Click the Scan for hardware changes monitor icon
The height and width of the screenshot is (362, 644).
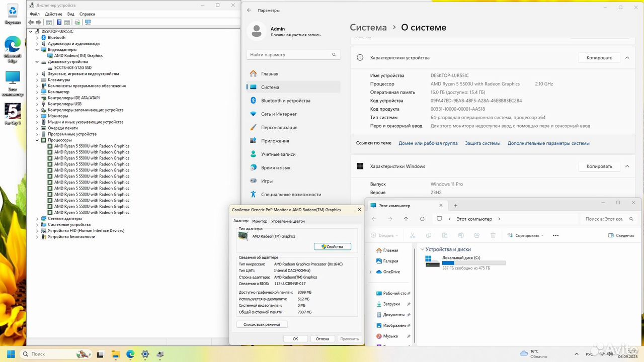tap(88, 22)
